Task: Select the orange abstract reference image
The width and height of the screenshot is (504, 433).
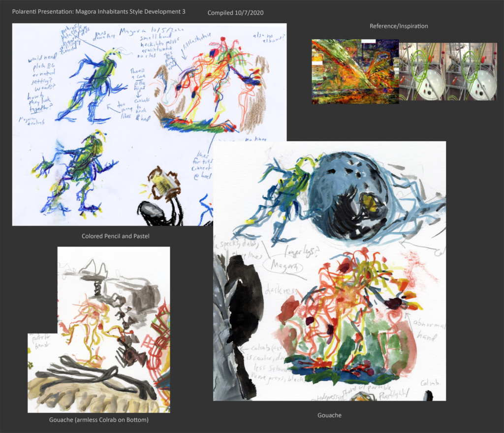Action: (355, 72)
